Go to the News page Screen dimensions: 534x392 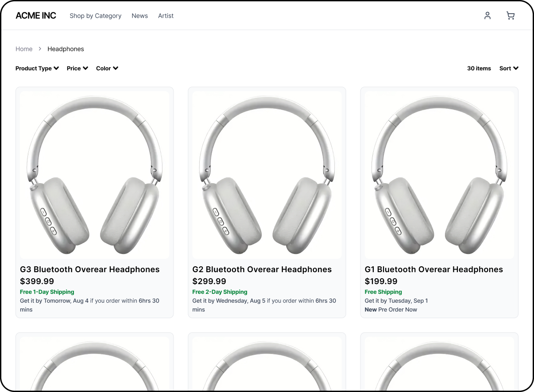139,15
